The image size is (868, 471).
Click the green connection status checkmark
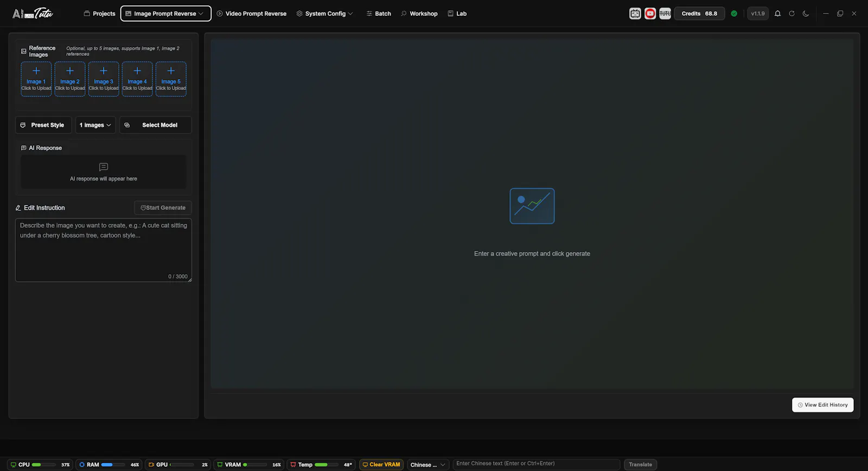click(x=734, y=14)
